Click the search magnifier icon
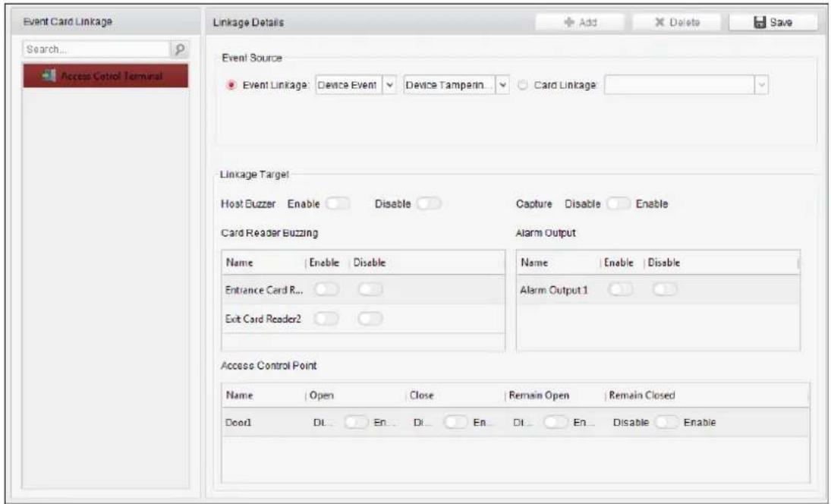This screenshot has height=504, width=831. point(179,49)
